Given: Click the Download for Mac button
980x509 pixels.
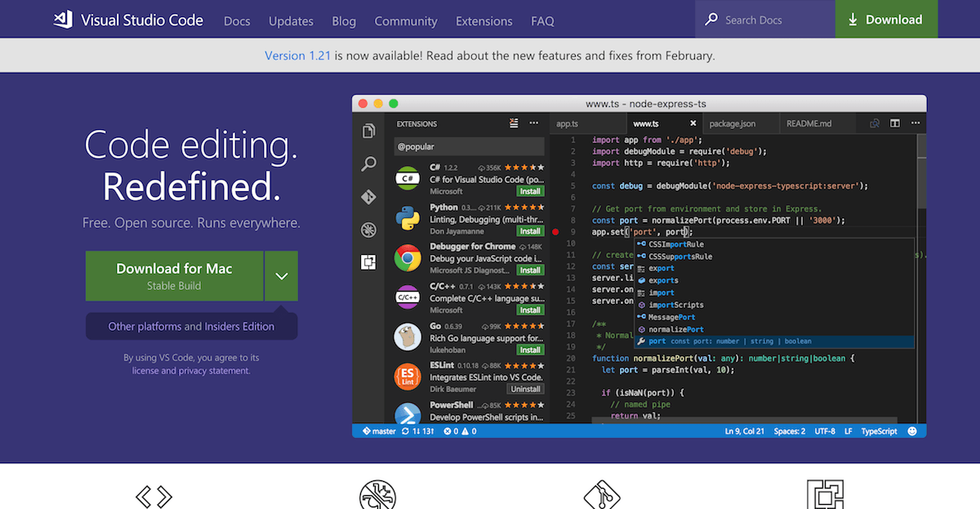Looking at the screenshot, I should point(174,276).
